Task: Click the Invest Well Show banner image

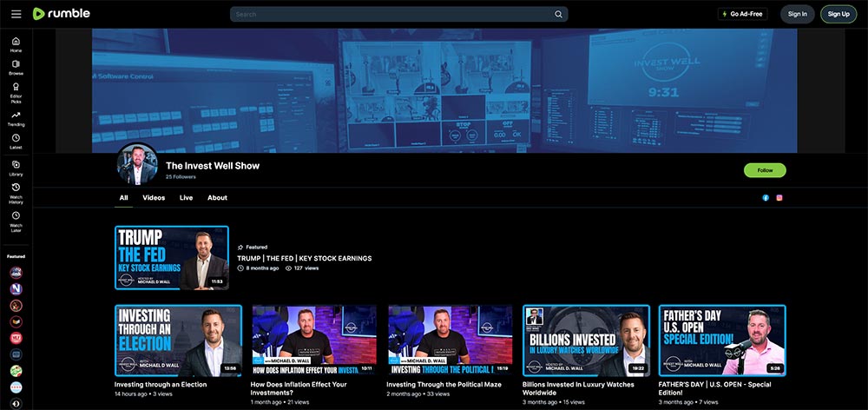Action: pyautogui.click(x=444, y=91)
